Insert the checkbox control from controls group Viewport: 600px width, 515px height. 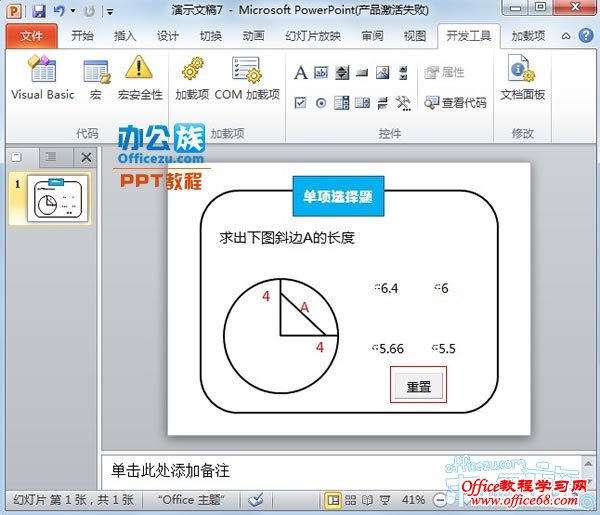[x=300, y=102]
